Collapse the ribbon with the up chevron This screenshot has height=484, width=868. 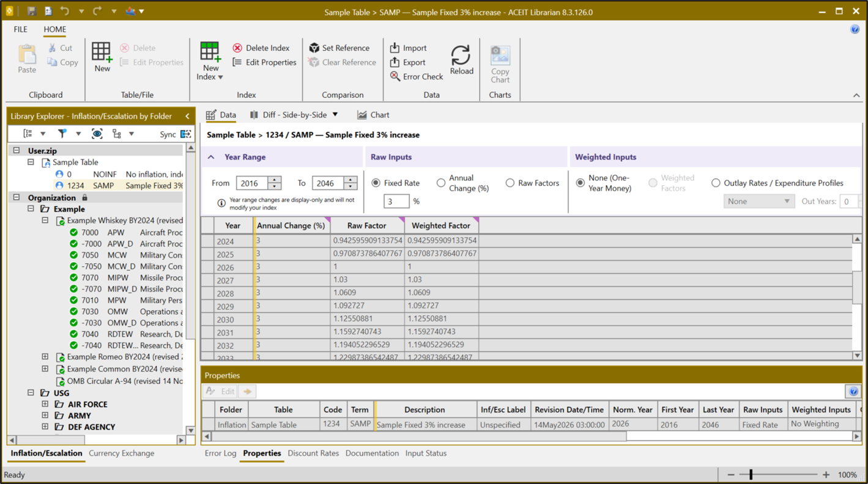click(x=856, y=95)
